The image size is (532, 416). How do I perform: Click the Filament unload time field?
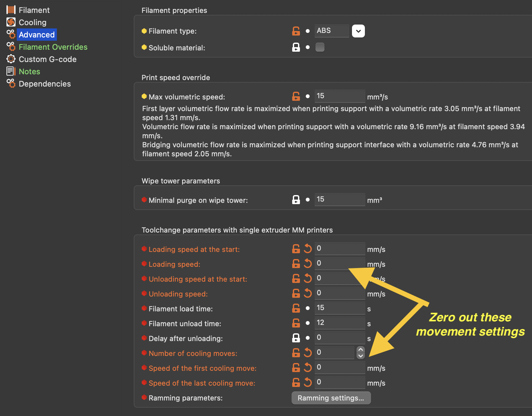pos(340,323)
